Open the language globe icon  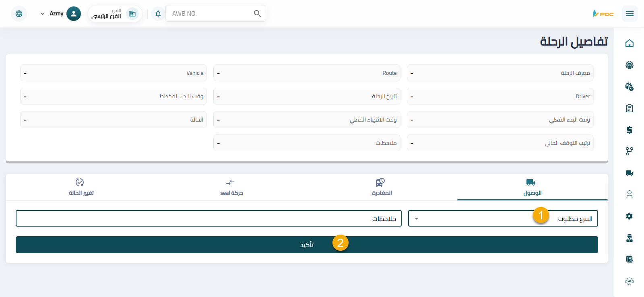tap(19, 14)
